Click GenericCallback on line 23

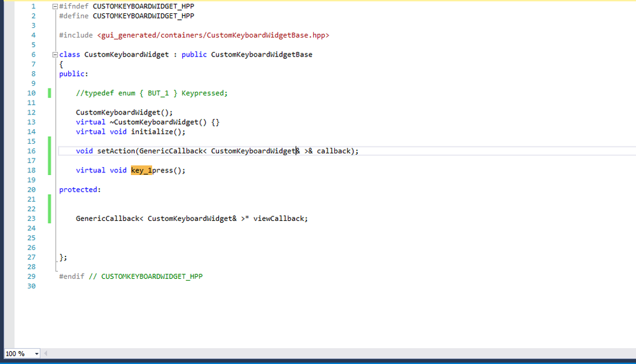[x=108, y=218]
